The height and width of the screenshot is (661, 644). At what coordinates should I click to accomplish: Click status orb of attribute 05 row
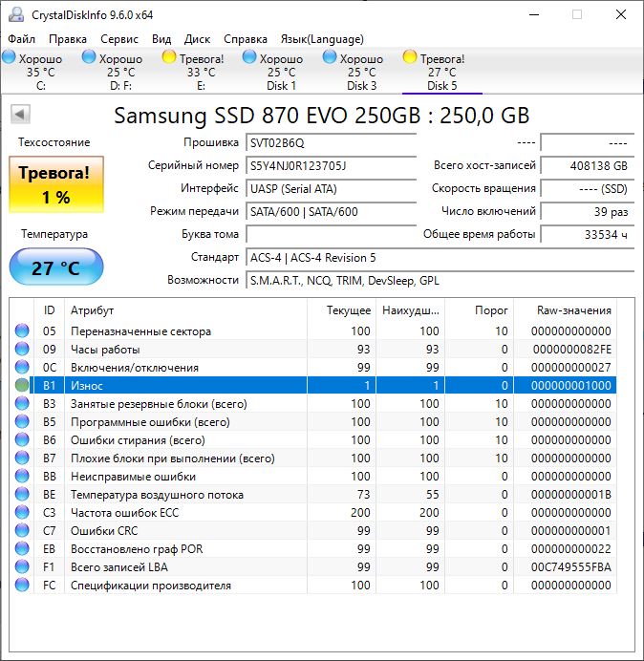point(22,330)
